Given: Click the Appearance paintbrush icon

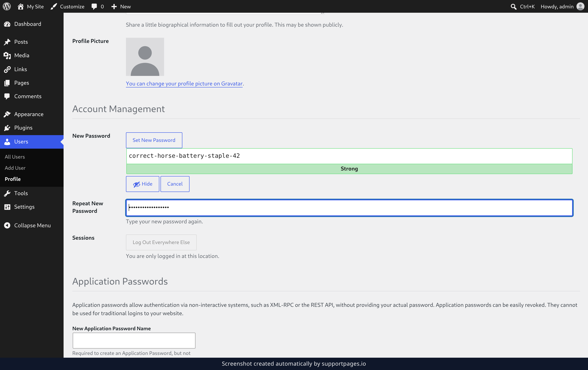Looking at the screenshot, I should coord(7,114).
